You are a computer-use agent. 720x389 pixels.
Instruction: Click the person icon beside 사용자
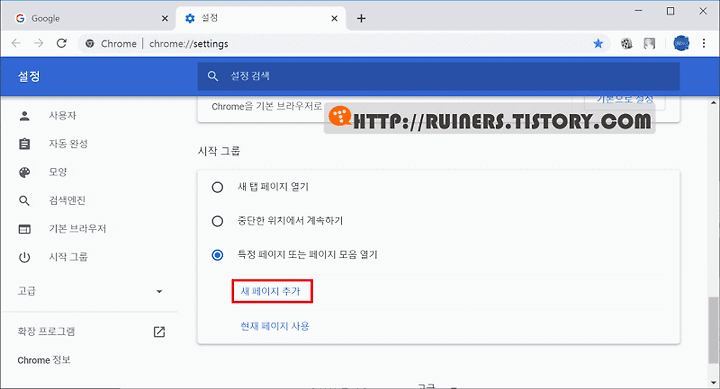point(24,116)
